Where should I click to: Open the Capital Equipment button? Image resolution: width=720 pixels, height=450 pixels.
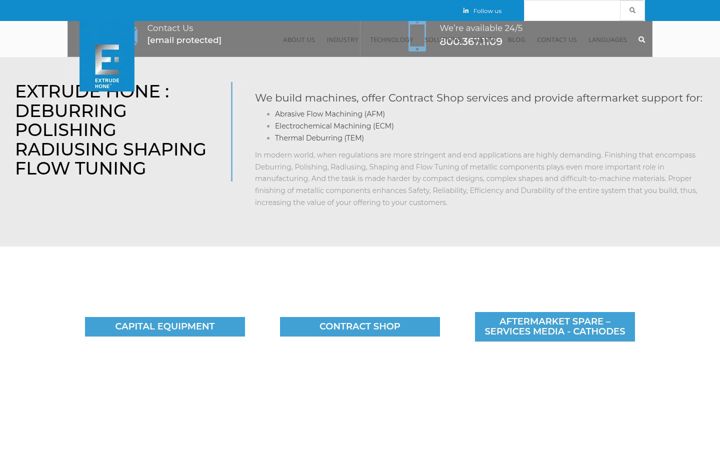pos(165,326)
